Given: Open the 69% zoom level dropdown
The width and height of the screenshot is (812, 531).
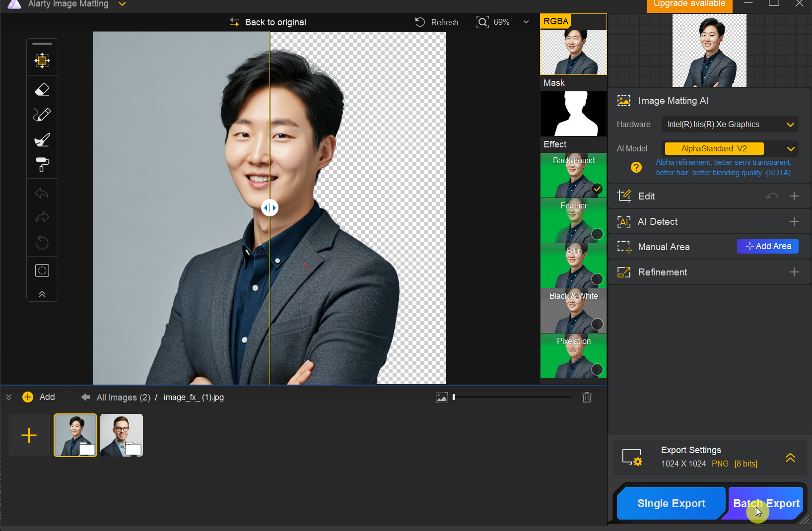Looking at the screenshot, I should 526,22.
